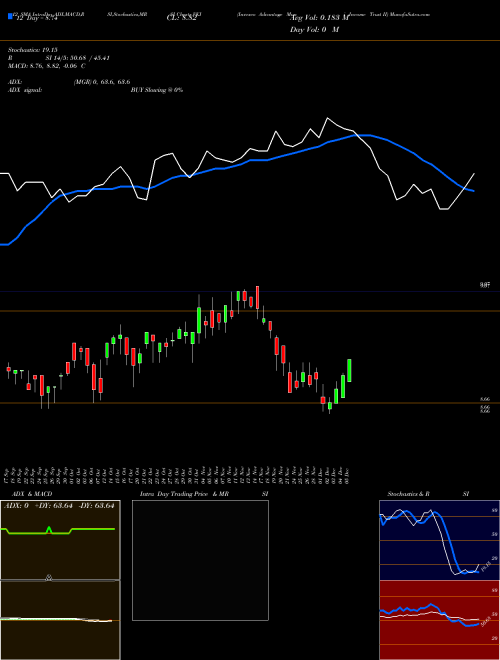This screenshot has height=660, width=500.
Task: Click the last green candlestick on the price chart
Action: click(x=349, y=370)
